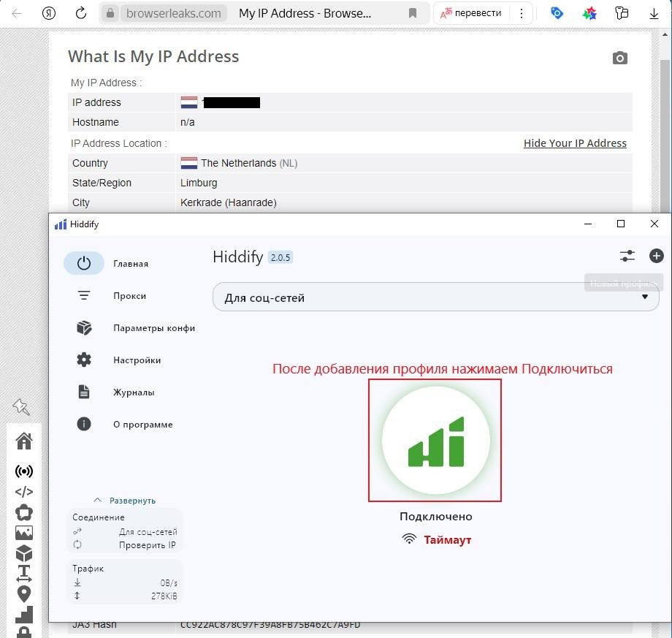The image size is (672, 638).
Task: Click the home icon in browserleaks sidebar
Action: (24, 441)
